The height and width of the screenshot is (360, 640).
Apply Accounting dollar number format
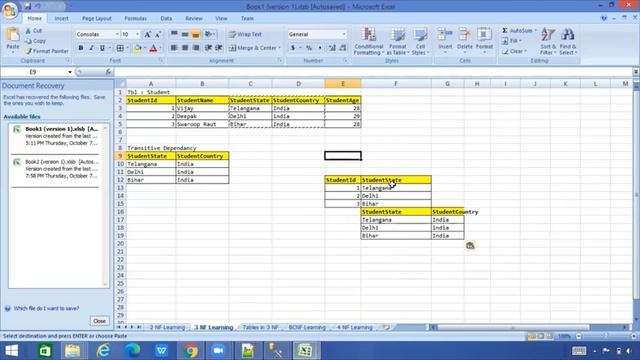293,48
